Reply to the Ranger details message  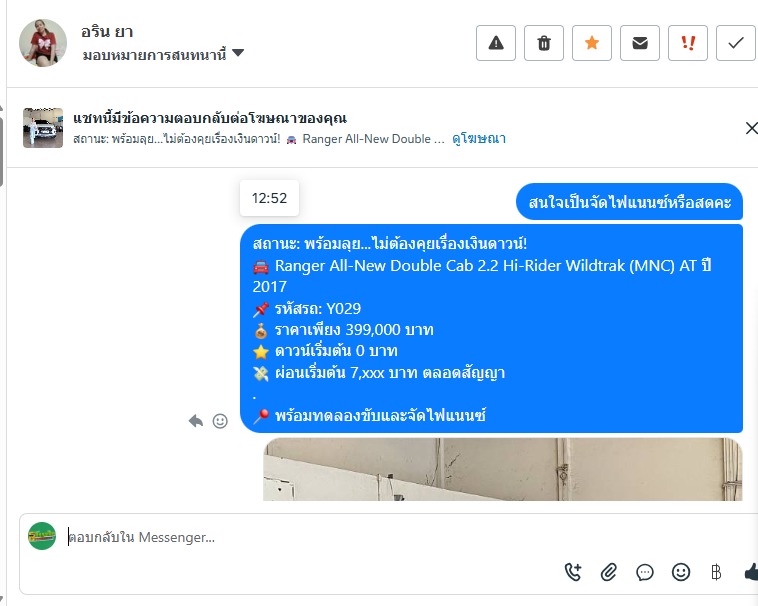pyautogui.click(x=196, y=421)
